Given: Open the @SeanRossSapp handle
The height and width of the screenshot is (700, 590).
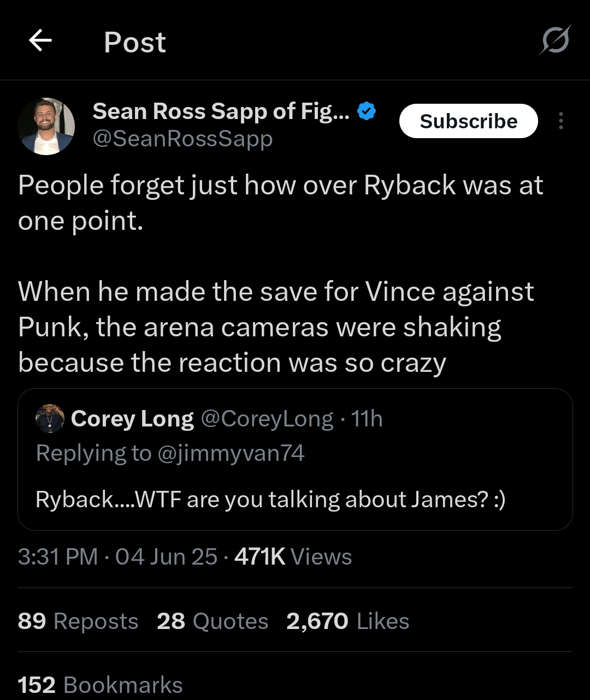Looking at the screenshot, I should 182,138.
